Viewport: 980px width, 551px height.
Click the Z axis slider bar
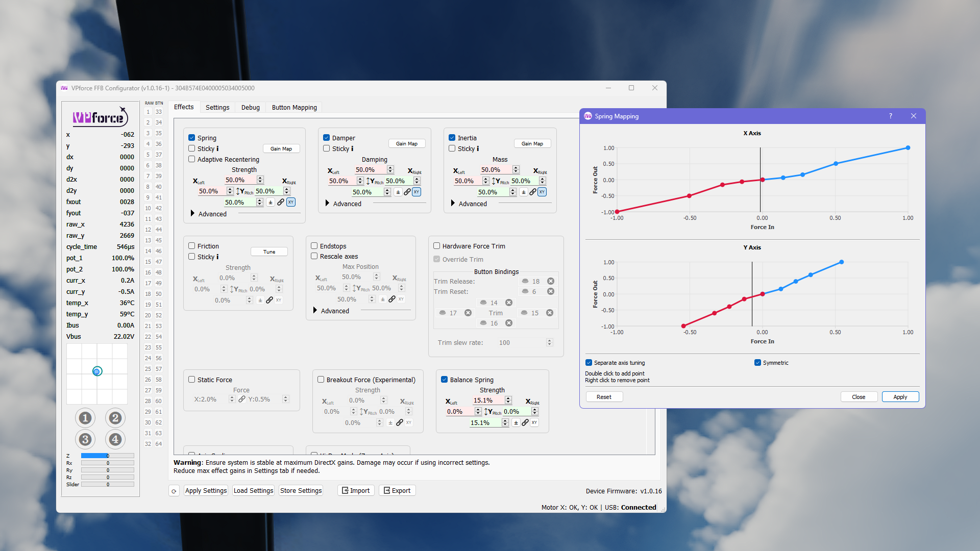click(x=107, y=456)
